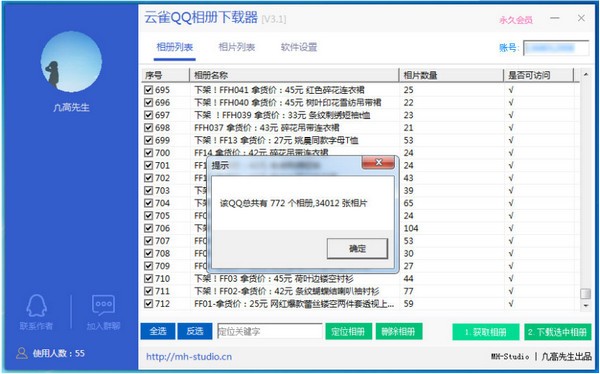Sort by the 相片数量 column header
This screenshot has height=374, width=600.
[451, 75]
